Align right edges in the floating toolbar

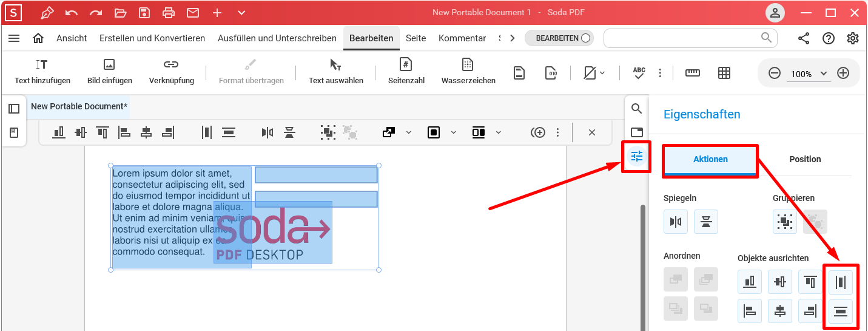(x=167, y=132)
